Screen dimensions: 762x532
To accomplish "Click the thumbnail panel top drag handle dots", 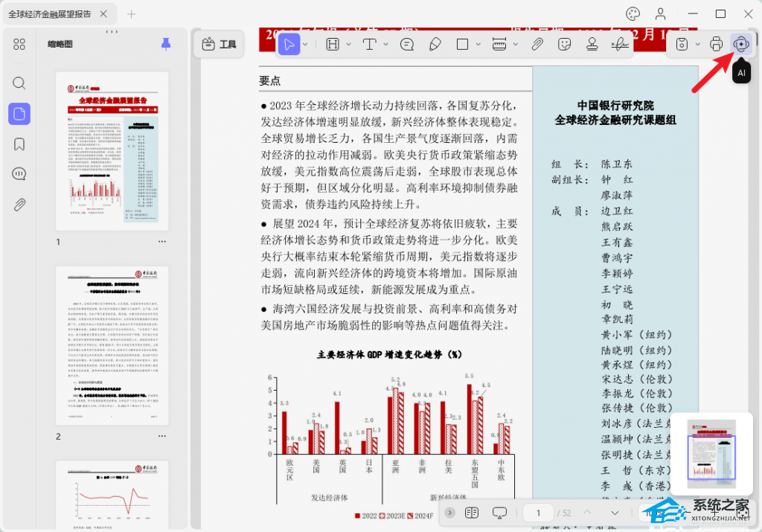I will [x=112, y=32].
